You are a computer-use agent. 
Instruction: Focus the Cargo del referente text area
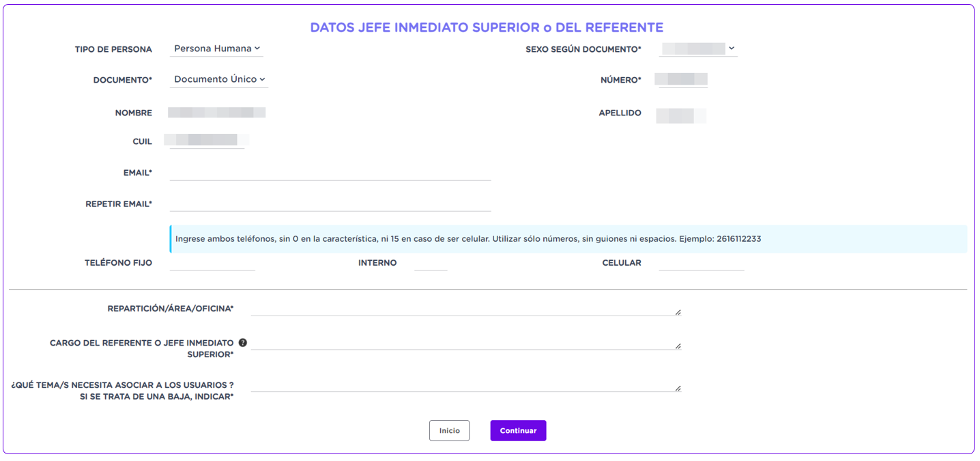[x=466, y=343]
